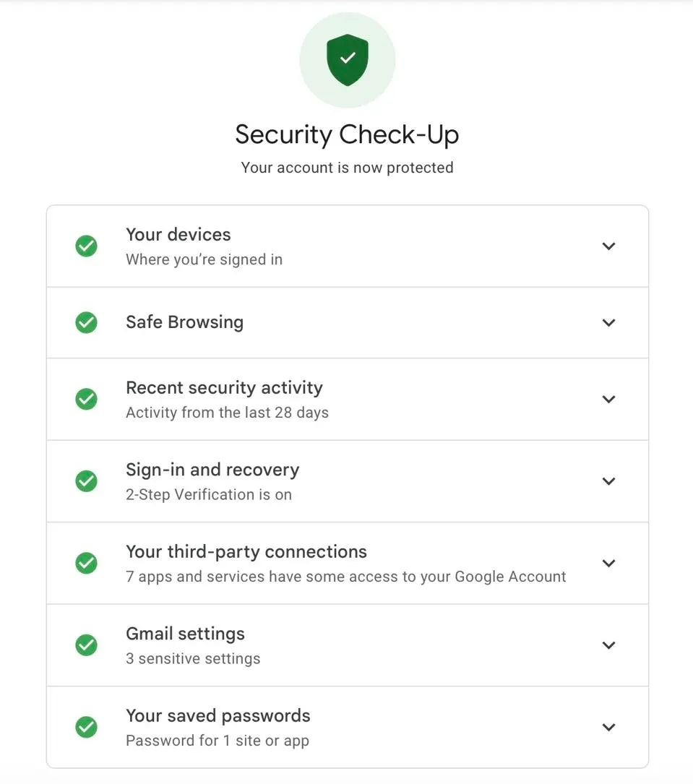The height and width of the screenshot is (784, 693).
Task: Click green checkmark beside Safe Browsing
Action: [x=87, y=322]
